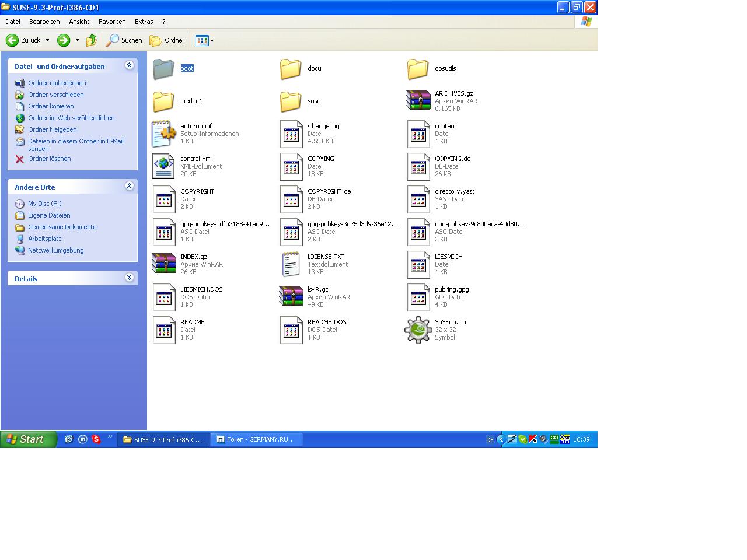Expand hidden system tray icons

click(x=501, y=439)
